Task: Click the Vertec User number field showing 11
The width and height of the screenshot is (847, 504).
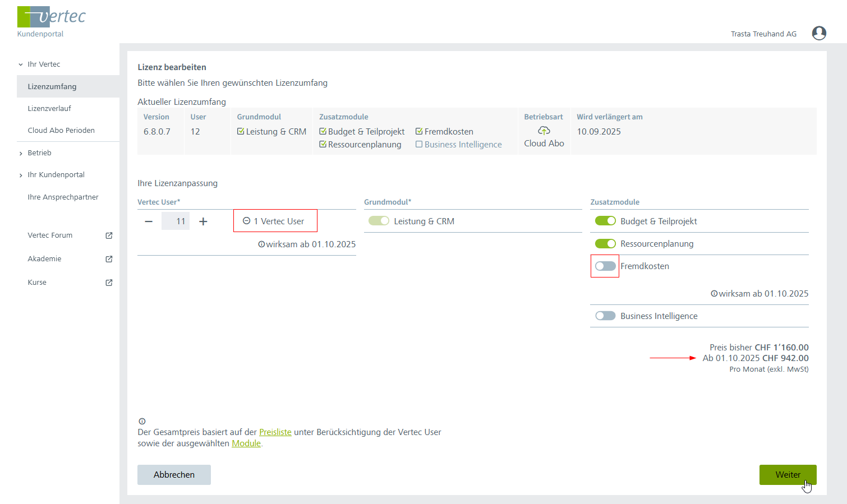Action: point(176,221)
